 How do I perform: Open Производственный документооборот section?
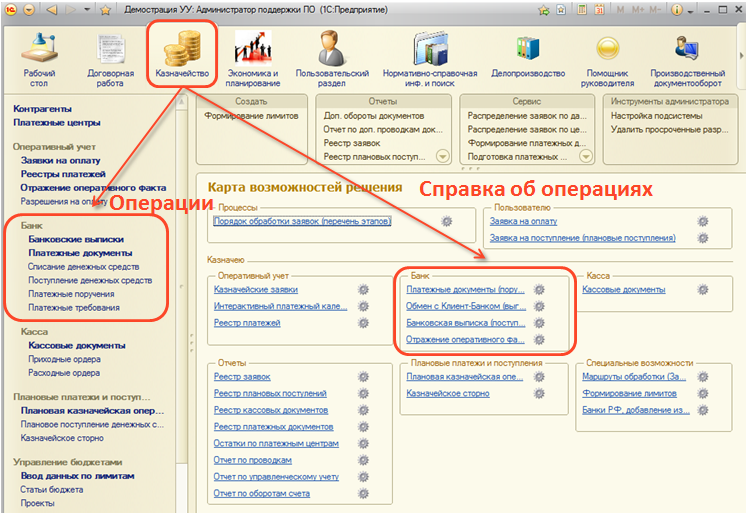pos(687,54)
